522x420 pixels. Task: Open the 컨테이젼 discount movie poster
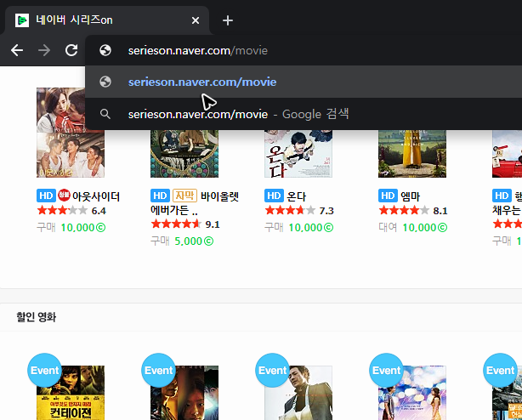point(71,393)
